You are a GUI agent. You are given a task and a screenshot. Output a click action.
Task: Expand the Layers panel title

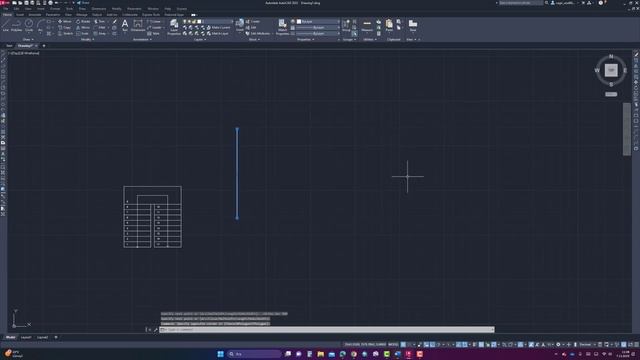point(200,40)
